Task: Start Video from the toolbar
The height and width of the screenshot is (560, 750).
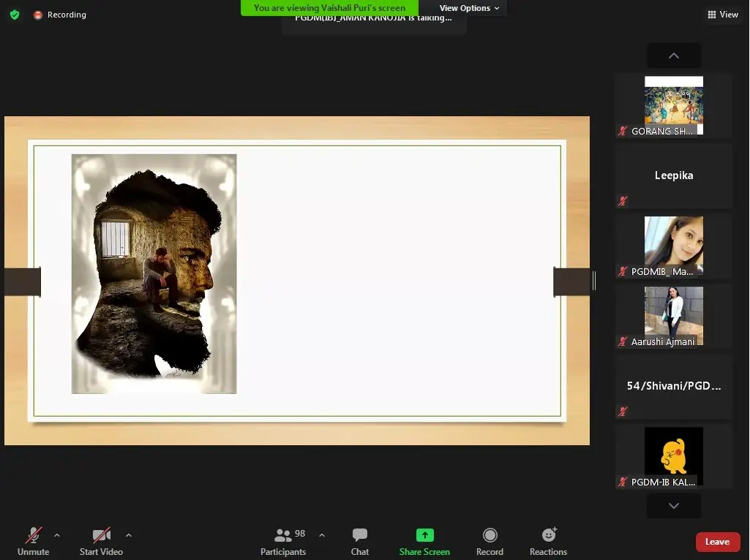Action: [102, 542]
